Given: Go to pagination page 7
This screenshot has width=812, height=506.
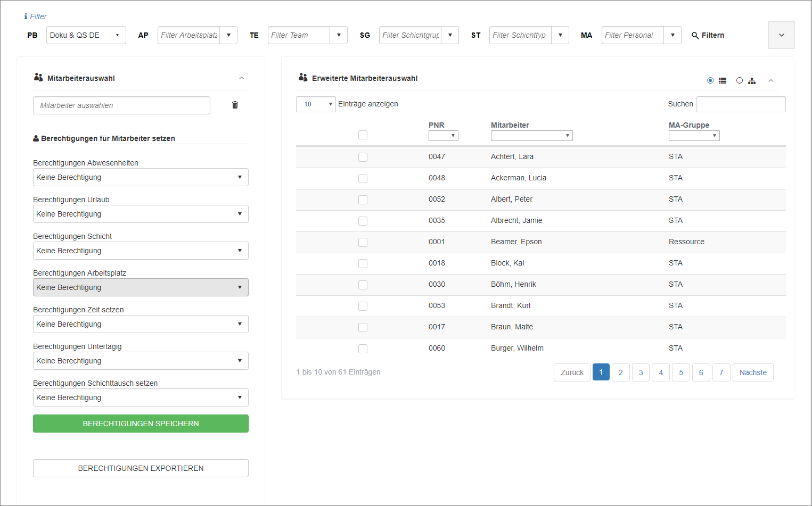Looking at the screenshot, I should 721,372.
